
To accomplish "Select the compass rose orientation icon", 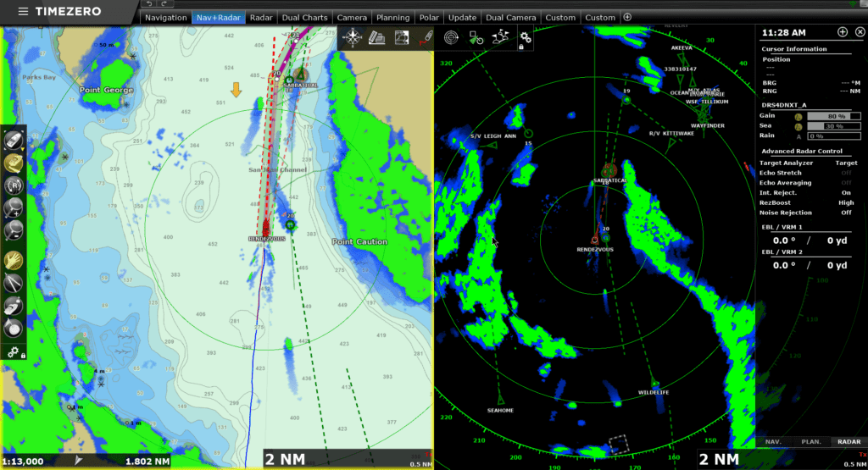I will tap(352, 37).
